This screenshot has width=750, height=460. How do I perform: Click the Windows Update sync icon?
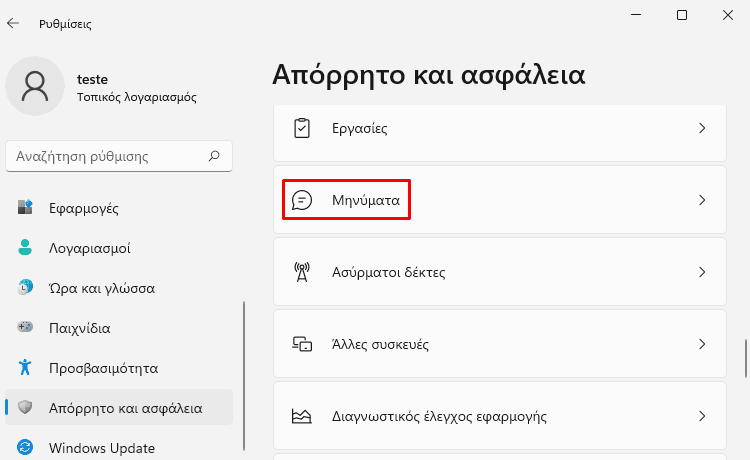(25, 448)
